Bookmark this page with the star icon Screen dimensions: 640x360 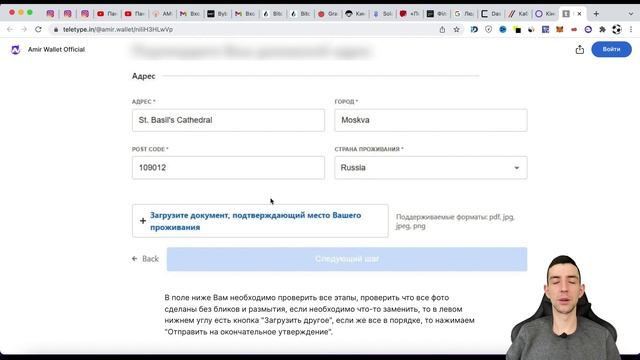tap(456, 29)
